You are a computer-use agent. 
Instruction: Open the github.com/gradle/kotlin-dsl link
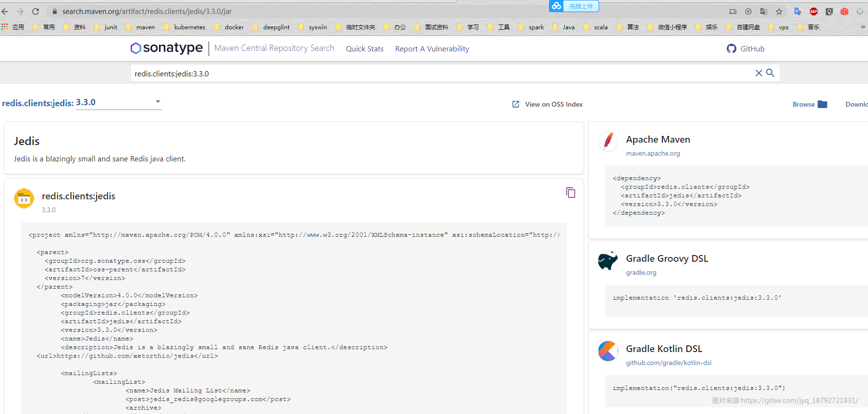(669, 363)
